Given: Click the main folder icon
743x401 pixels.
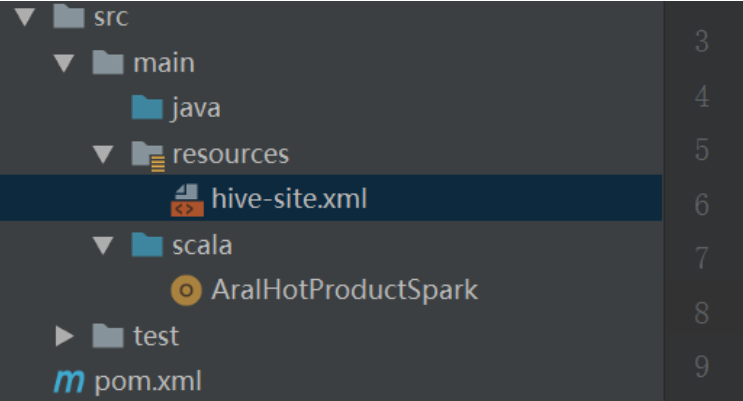Looking at the screenshot, I should tap(107, 63).
